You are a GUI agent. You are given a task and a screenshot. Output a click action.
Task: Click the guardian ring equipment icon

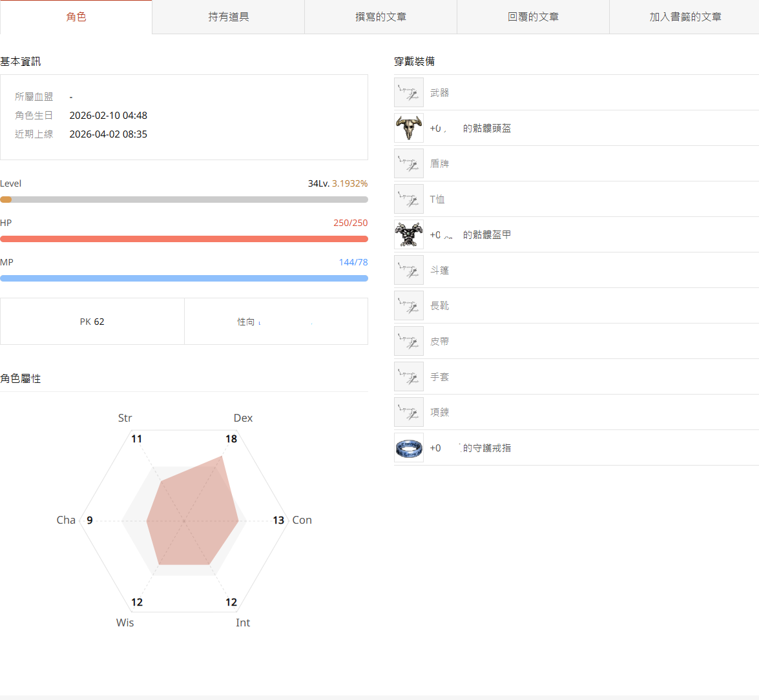pyautogui.click(x=409, y=448)
